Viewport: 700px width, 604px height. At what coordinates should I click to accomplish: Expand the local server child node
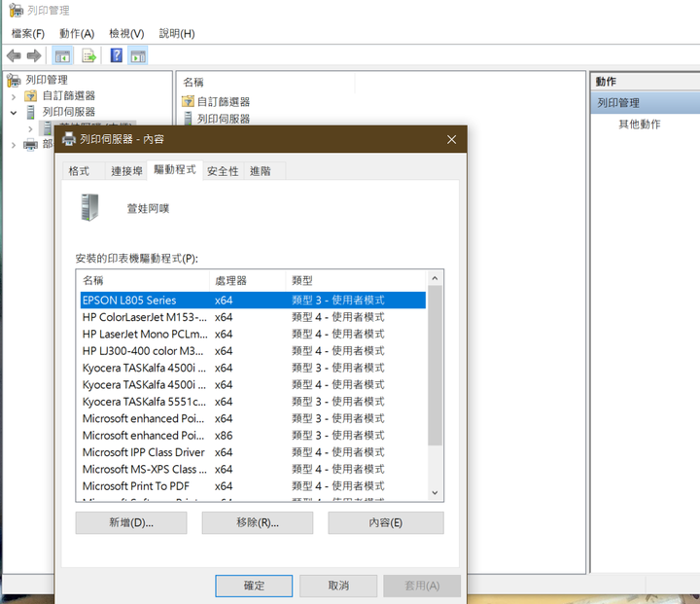(x=30, y=129)
